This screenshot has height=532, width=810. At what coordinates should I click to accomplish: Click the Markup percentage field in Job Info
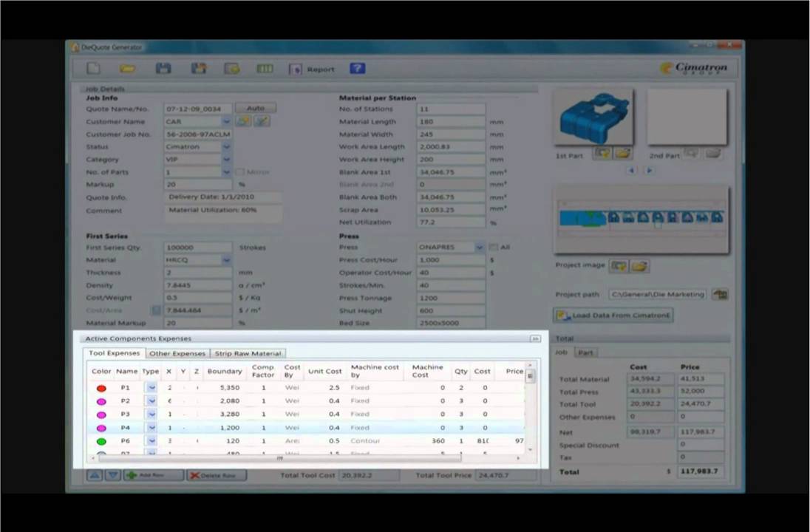point(198,185)
